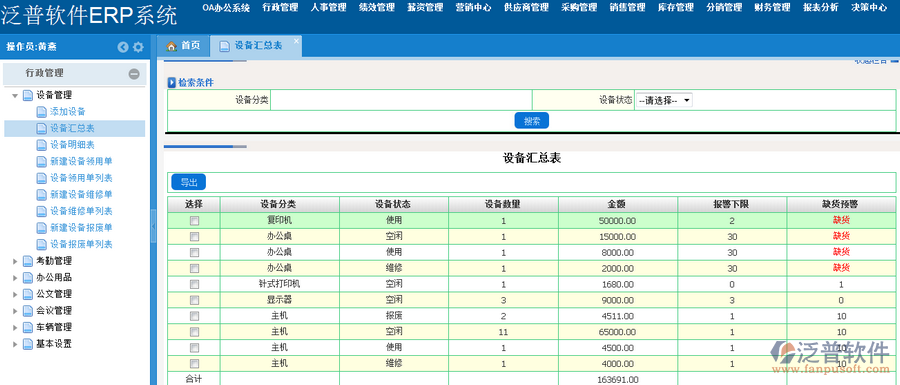Screen dimensions: 900x385
Task: Click the sidebar back arrow icon
Action: coord(123,47)
